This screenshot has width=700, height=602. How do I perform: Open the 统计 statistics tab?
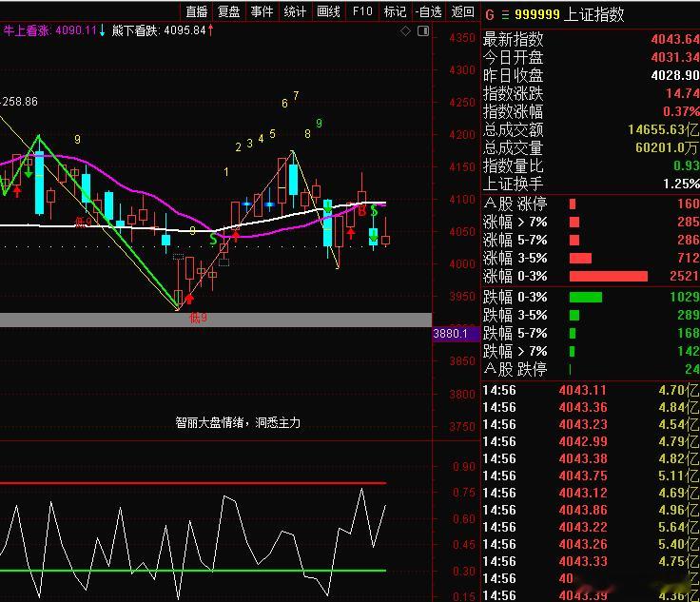point(295,11)
